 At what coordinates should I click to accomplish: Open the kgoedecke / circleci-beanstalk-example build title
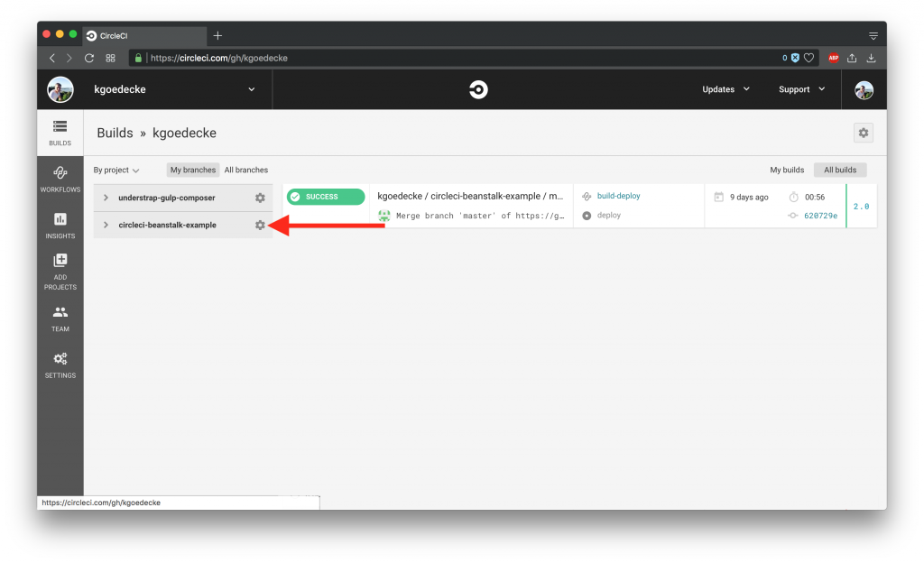pyautogui.click(x=470, y=196)
